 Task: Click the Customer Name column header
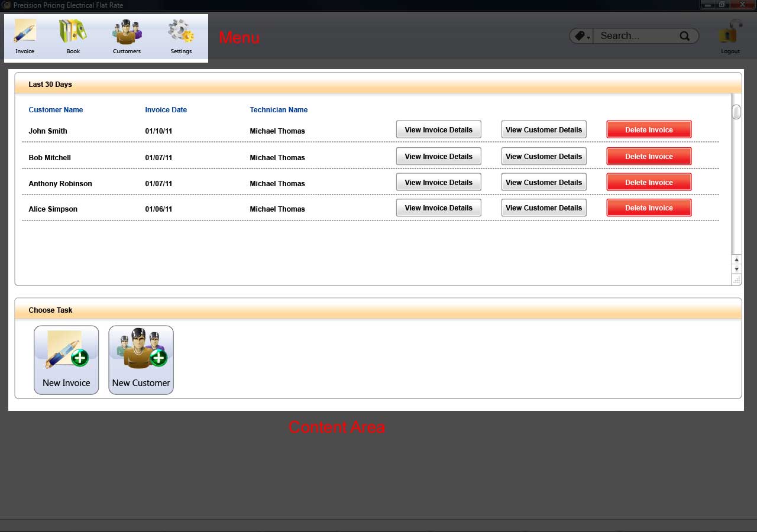tap(56, 110)
